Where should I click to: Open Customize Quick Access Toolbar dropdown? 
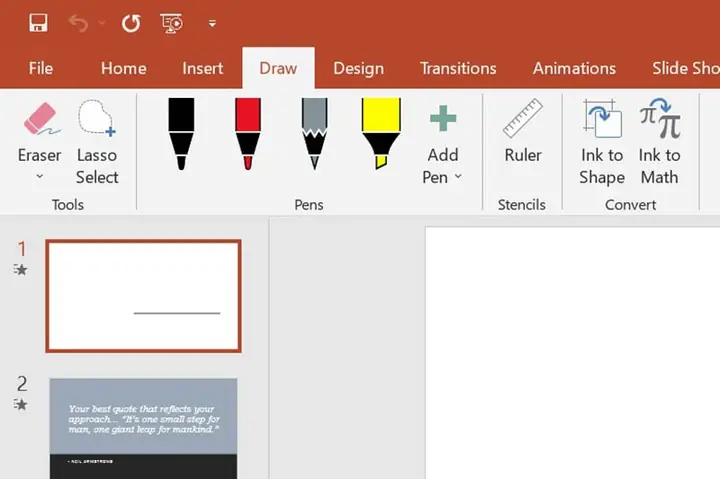coord(212,23)
